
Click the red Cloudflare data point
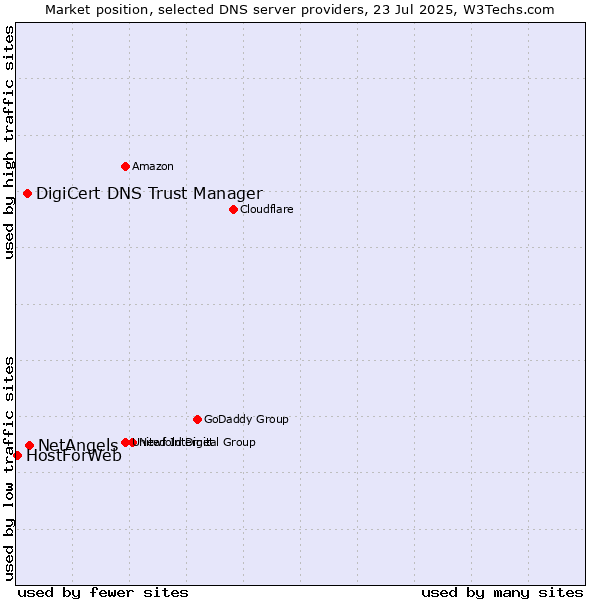coord(233,210)
